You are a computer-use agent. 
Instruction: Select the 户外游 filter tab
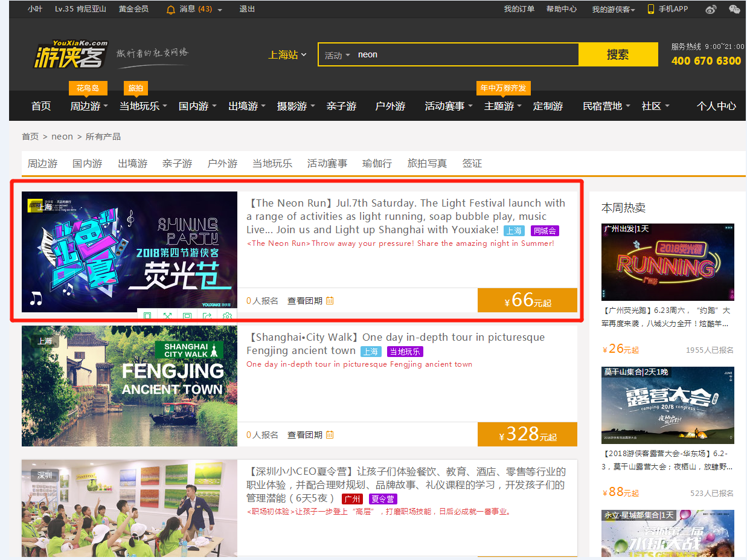coord(222,164)
